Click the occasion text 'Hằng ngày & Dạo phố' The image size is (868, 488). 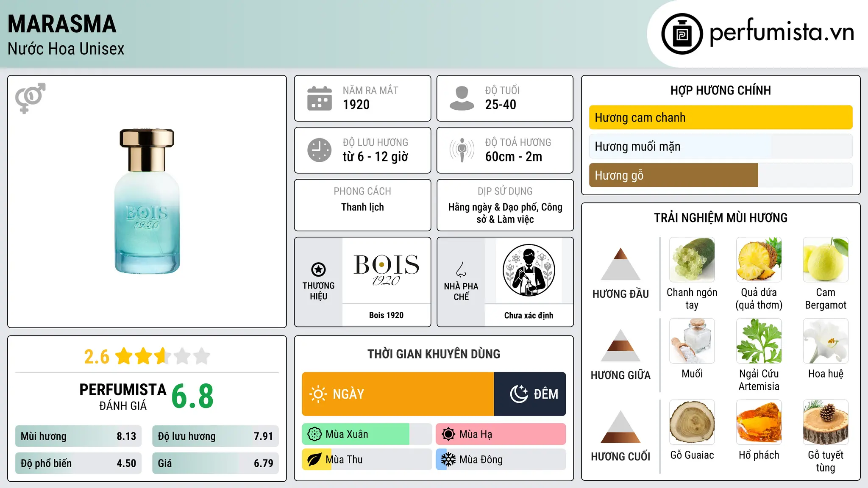tap(492, 207)
